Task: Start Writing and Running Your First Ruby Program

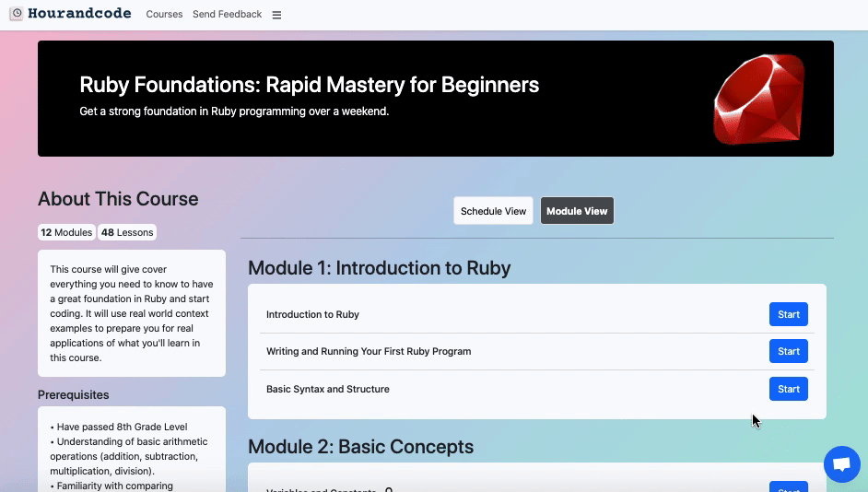Action: [x=788, y=351]
